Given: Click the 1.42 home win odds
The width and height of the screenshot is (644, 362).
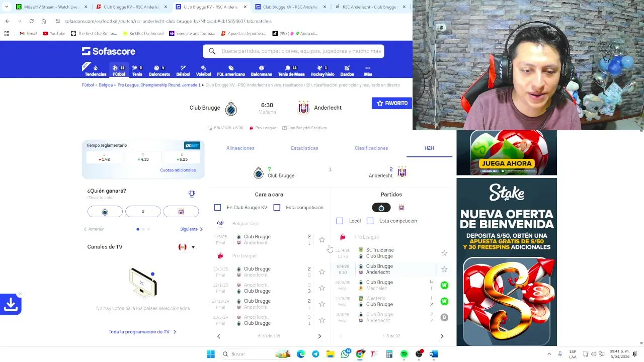Looking at the screenshot, I should coord(105,157).
